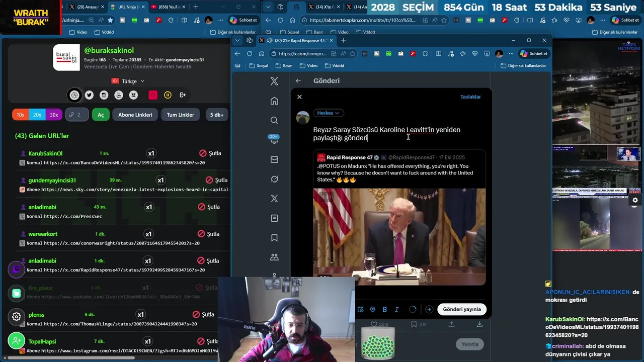Close the post composer with X

point(299,97)
